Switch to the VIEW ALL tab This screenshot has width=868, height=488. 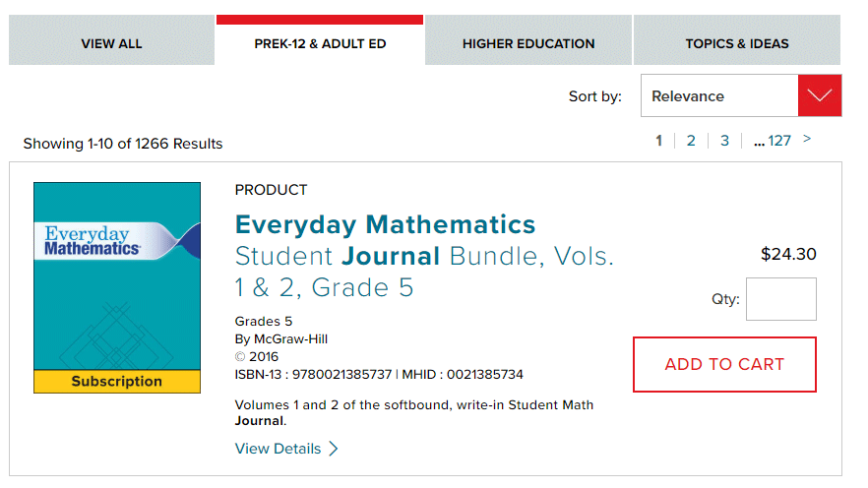click(111, 43)
